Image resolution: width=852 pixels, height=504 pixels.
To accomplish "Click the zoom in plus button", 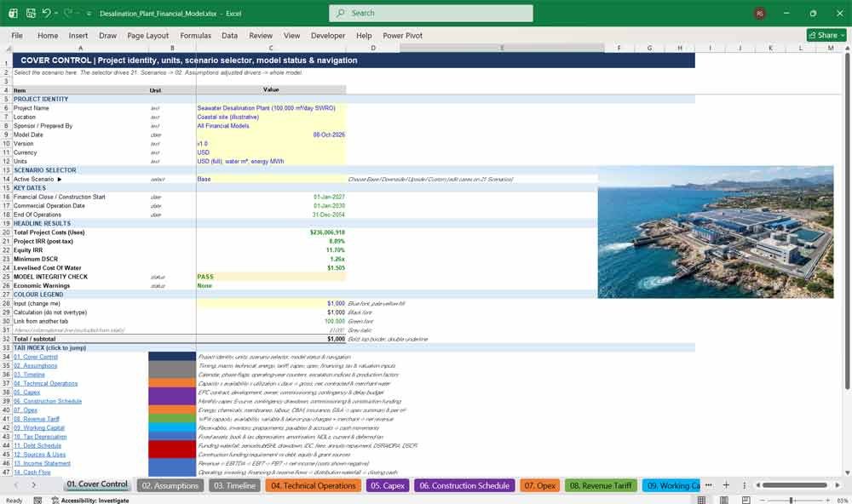I will pos(827,501).
